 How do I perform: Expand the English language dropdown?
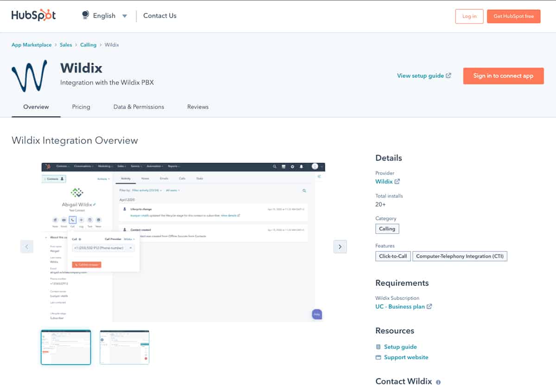(124, 15)
